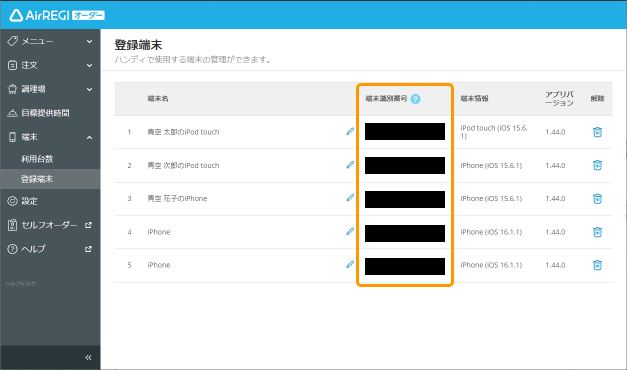Click the 端末情報 column header

click(x=474, y=99)
